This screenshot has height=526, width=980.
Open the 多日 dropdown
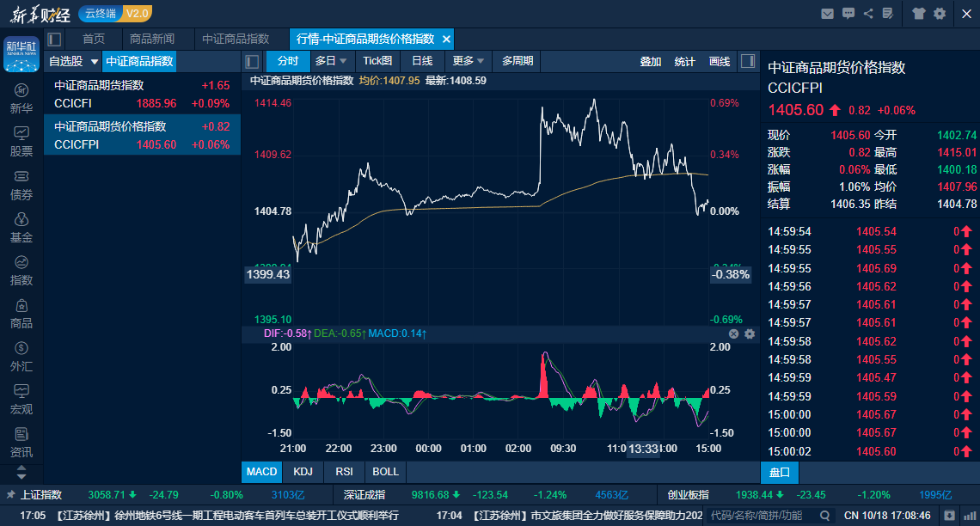click(x=331, y=61)
